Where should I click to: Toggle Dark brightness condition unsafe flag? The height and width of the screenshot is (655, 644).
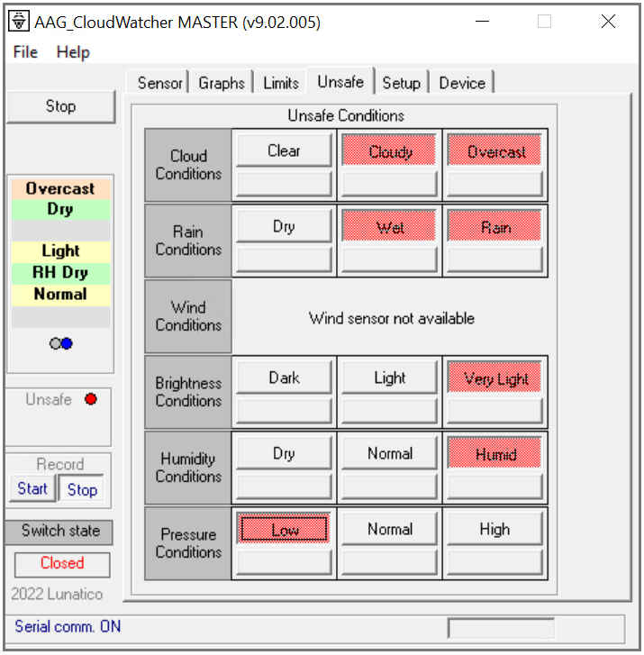284,378
